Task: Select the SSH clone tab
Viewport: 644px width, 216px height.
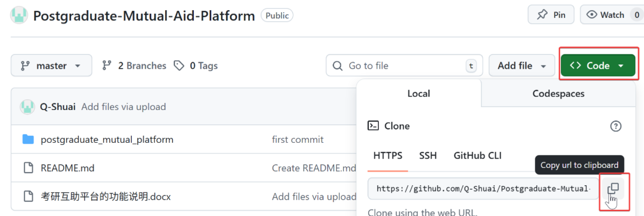Action: [428, 156]
